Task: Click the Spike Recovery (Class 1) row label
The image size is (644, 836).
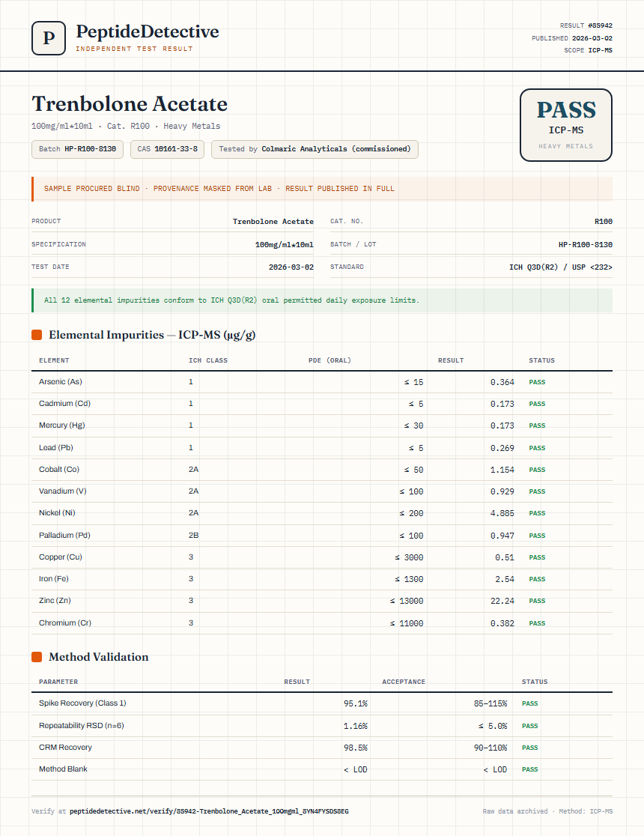Action: click(82, 703)
